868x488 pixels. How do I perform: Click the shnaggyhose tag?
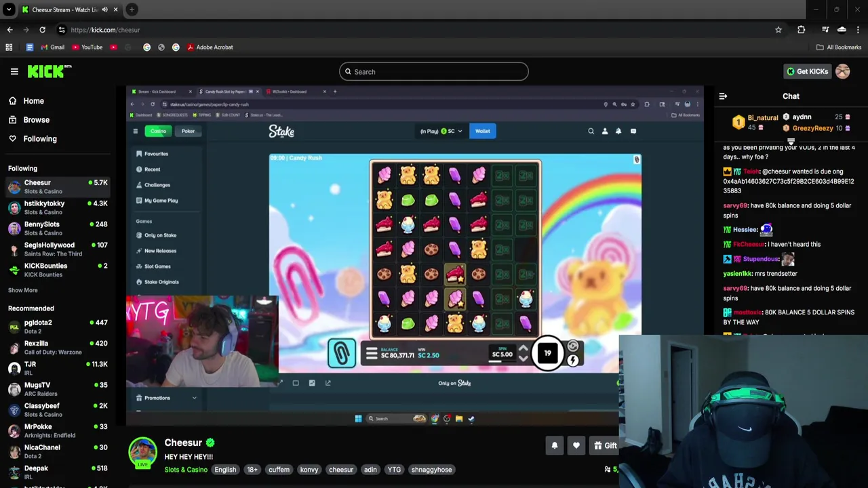[431, 470]
